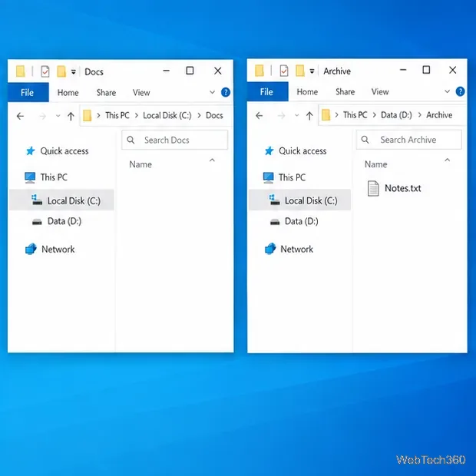Click 'This PC' breadcrumb in Docs address bar
The height and width of the screenshot is (476, 476).
[117, 115]
